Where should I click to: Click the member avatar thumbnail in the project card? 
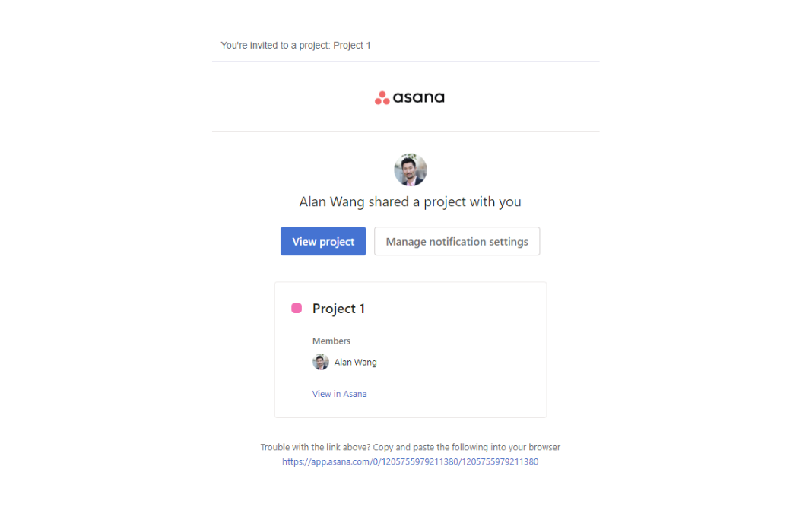point(321,362)
